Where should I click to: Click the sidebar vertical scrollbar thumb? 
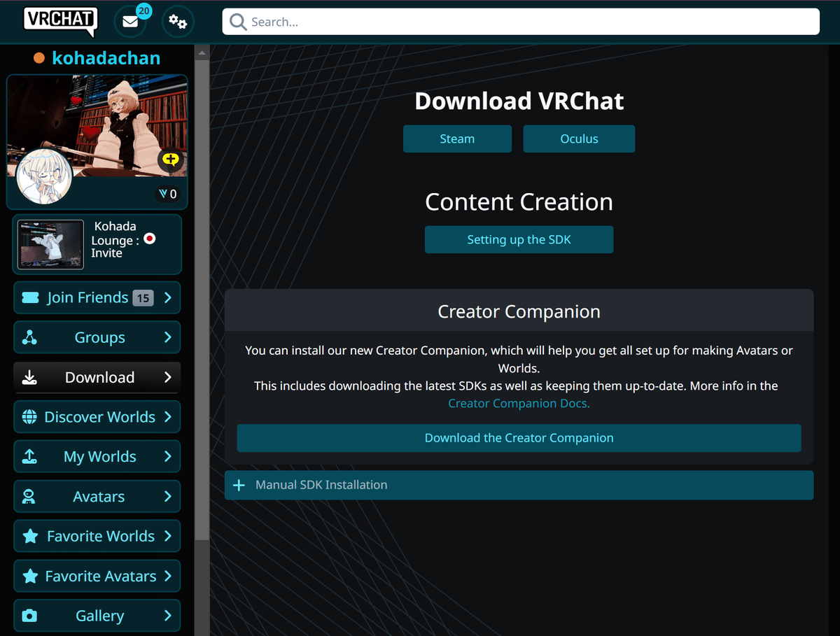click(x=202, y=299)
